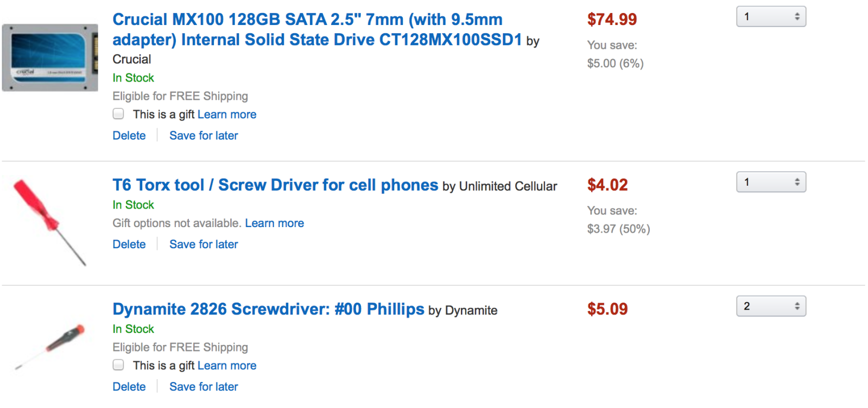The image size is (868, 408).
Task: Open the Dynamite Phillips screwdriver thumbnail
Action: point(50,346)
